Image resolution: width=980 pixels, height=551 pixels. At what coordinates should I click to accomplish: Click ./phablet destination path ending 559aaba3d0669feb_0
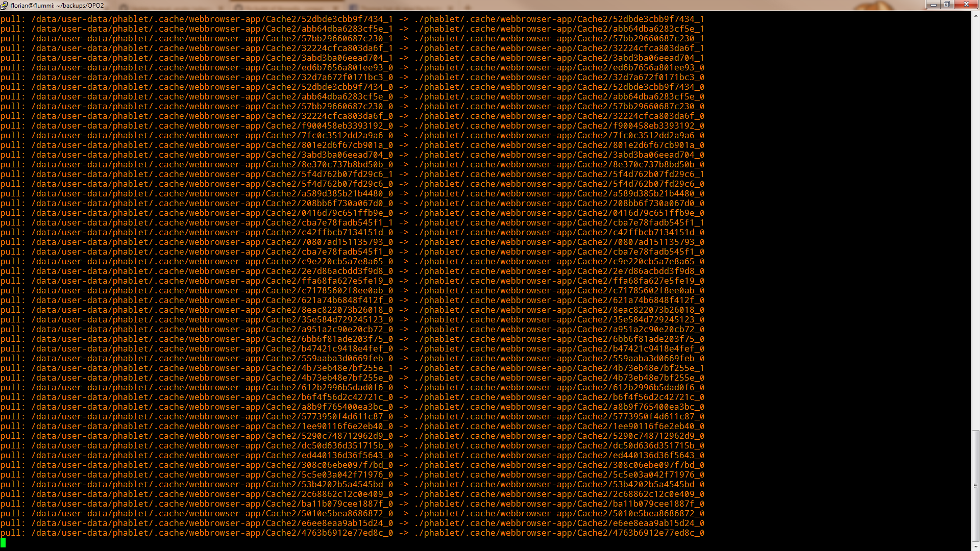coord(559,358)
